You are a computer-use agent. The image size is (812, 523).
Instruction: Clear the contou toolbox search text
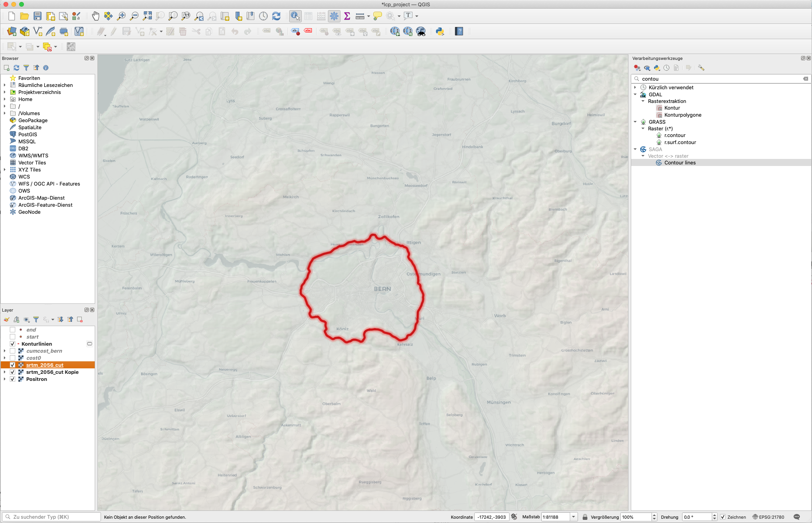click(806, 79)
